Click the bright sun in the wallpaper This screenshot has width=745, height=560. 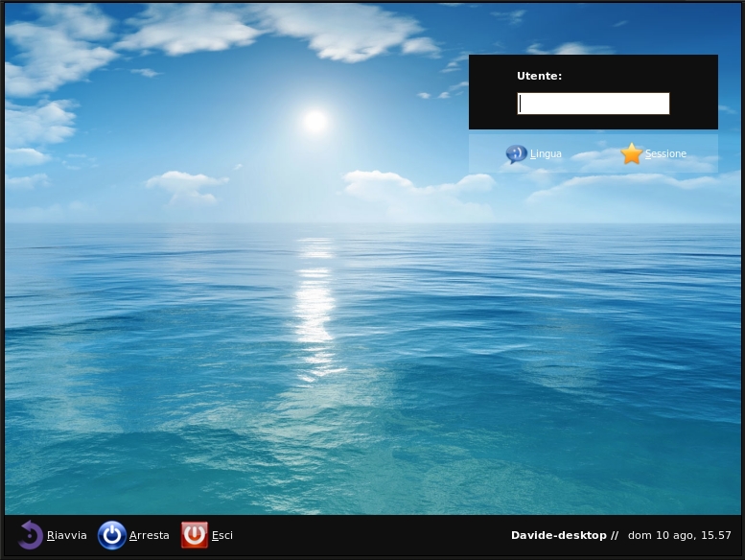pyautogui.click(x=315, y=121)
